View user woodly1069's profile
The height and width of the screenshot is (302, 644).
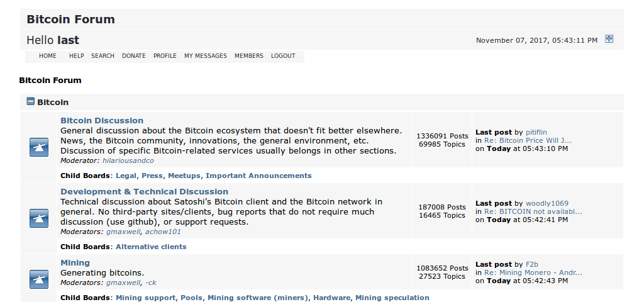point(547,203)
